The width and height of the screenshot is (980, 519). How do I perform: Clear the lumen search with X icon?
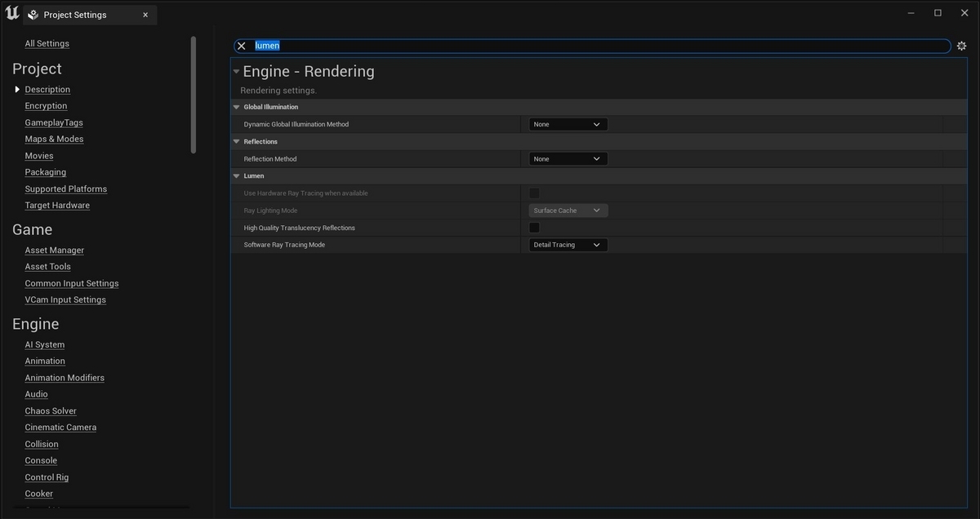point(241,46)
